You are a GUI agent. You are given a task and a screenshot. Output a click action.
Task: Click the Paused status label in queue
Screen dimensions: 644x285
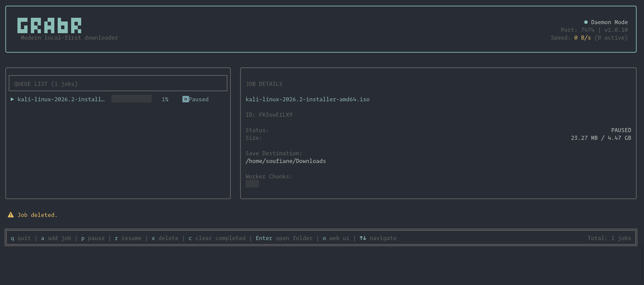tap(199, 99)
